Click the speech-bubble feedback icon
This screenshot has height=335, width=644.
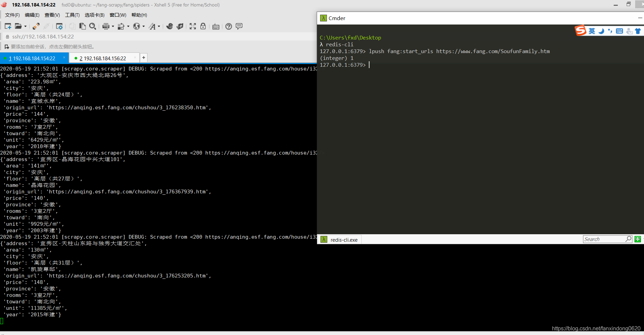(x=239, y=26)
